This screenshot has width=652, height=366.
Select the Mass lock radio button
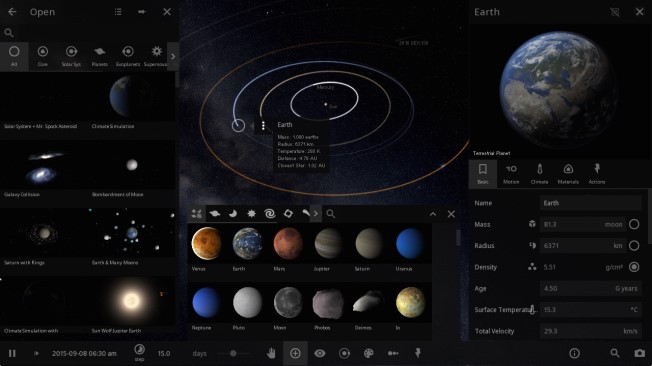pyautogui.click(x=634, y=224)
